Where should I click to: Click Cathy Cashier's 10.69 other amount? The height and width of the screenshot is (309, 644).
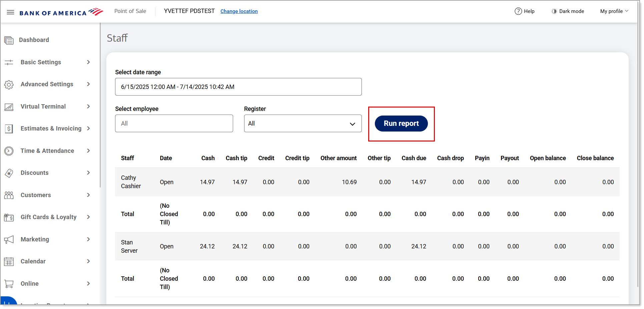click(349, 182)
